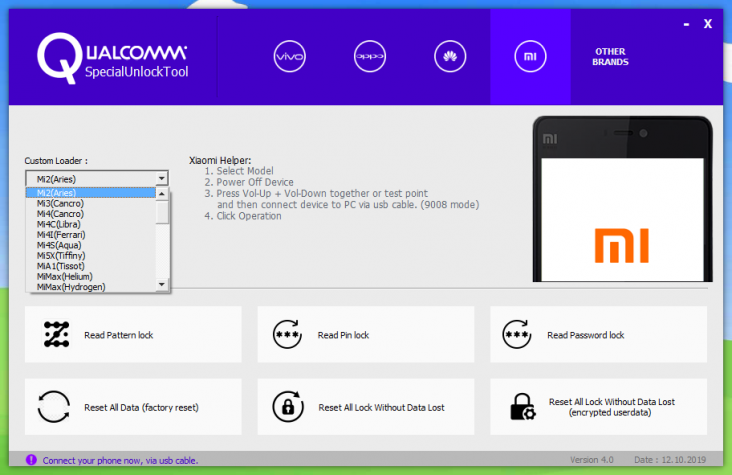
Task: Click the Qualcomm SpecialUnlockTool logo
Action: pos(113,58)
